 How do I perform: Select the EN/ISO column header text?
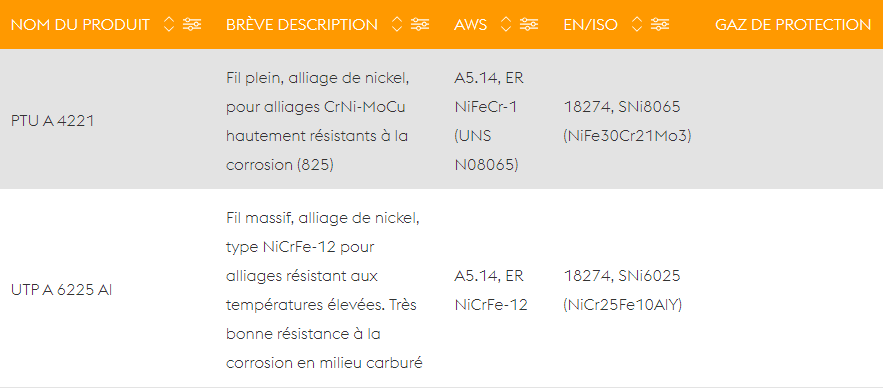[591, 25]
